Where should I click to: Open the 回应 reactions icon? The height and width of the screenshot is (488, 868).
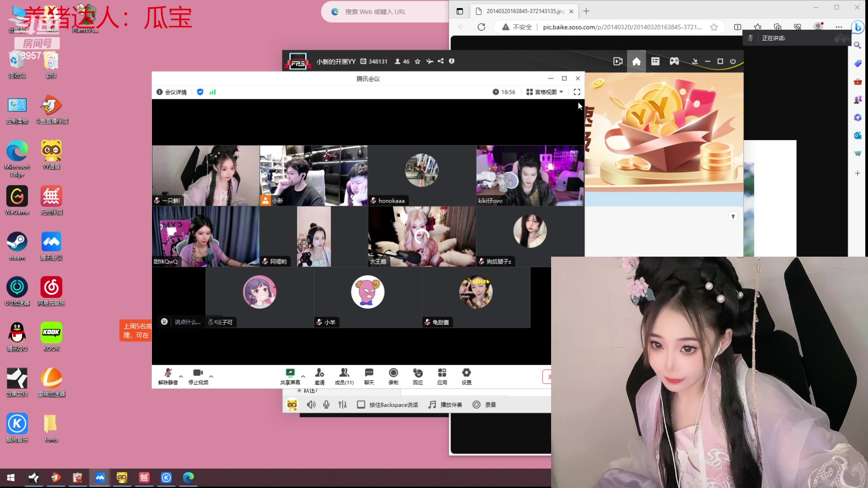pos(418,376)
